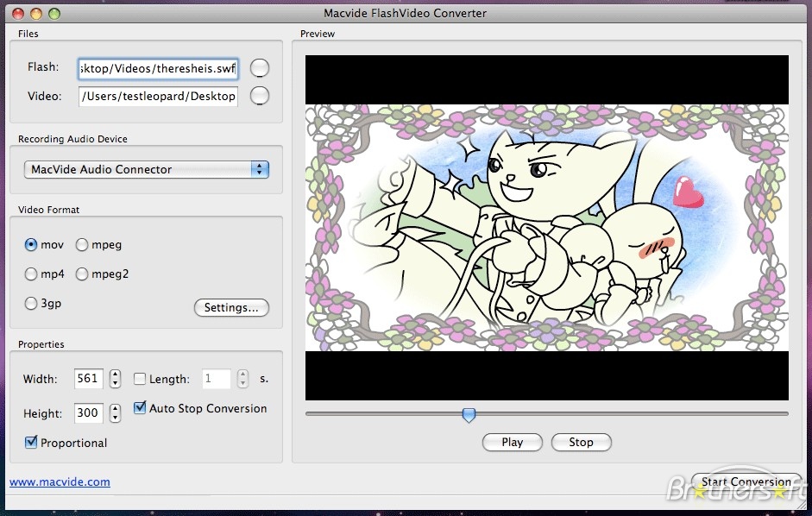Screen dimensions: 812x516
Task: Enable the Length limit checkbox
Action: [140, 378]
